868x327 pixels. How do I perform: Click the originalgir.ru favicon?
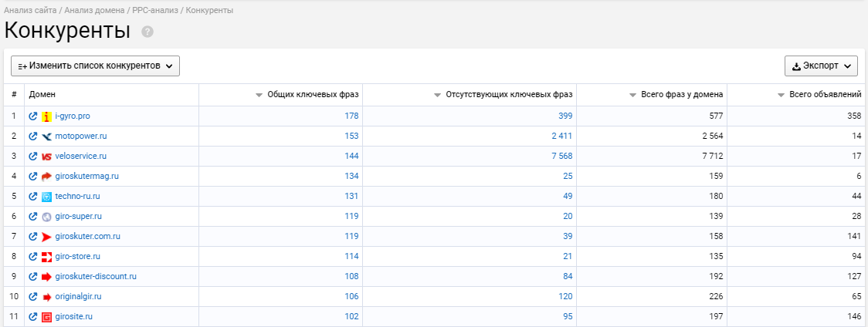click(x=46, y=297)
